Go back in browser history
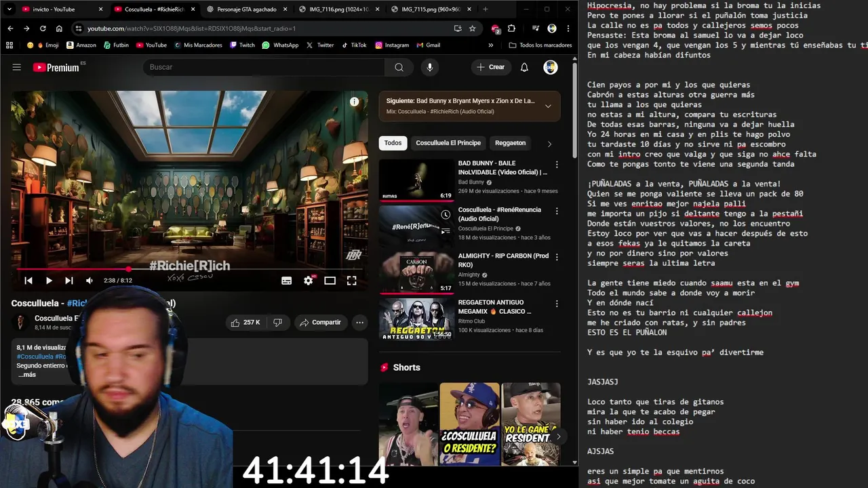 [x=10, y=28]
